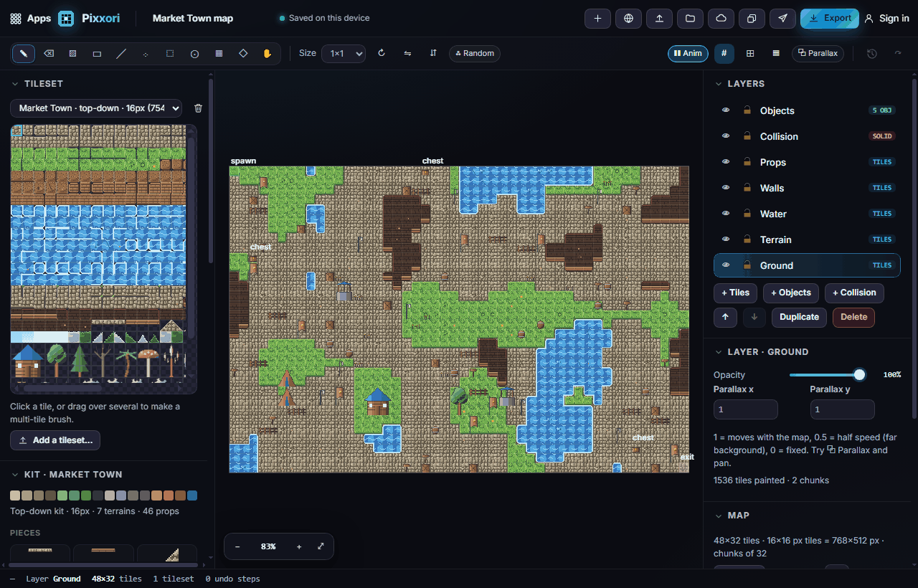The height and width of the screenshot is (588, 918).
Task: Flip the brush horizontally
Action: pyautogui.click(x=407, y=53)
